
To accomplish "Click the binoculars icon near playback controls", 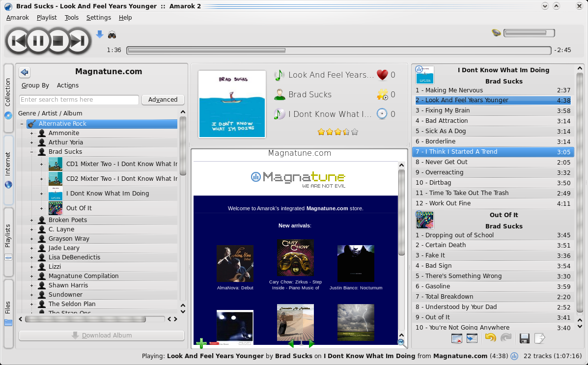I will tap(112, 35).
